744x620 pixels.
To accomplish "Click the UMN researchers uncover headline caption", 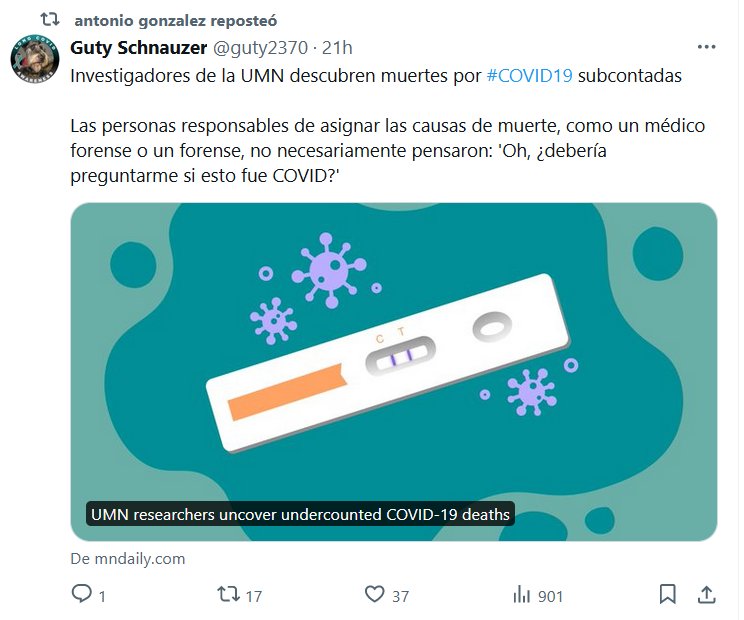I will click(300, 514).
